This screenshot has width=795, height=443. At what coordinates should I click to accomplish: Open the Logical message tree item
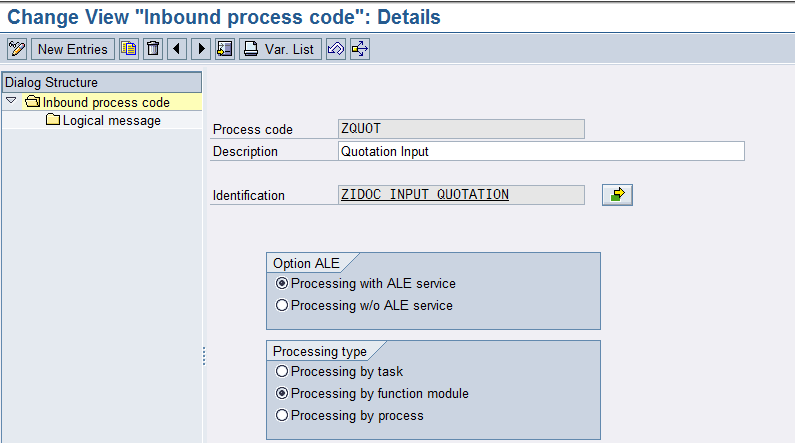click(111, 121)
